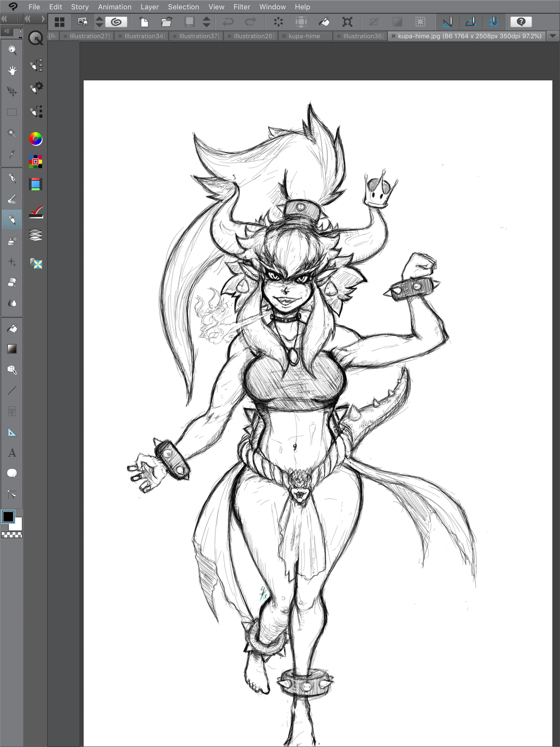Open the View menu
This screenshot has height=747, width=560.
pyautogui.click(x=217, y=7)
